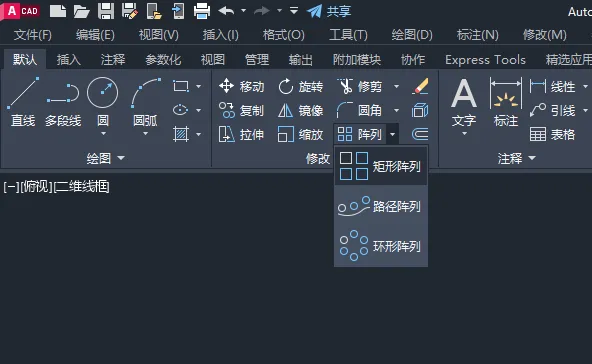Click the 镜像 mirror tool
The height and width of the screenshot is (364, 592).
click(301, 110)
